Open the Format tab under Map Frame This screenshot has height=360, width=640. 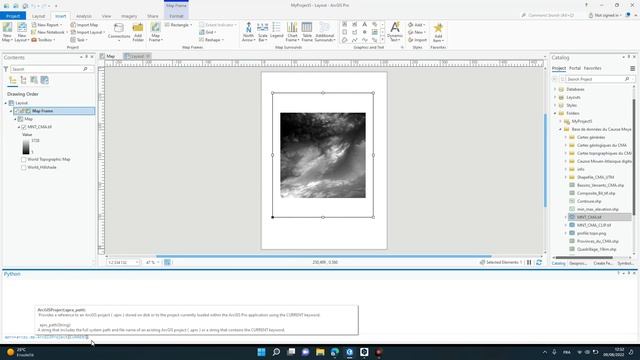point(176,16)
